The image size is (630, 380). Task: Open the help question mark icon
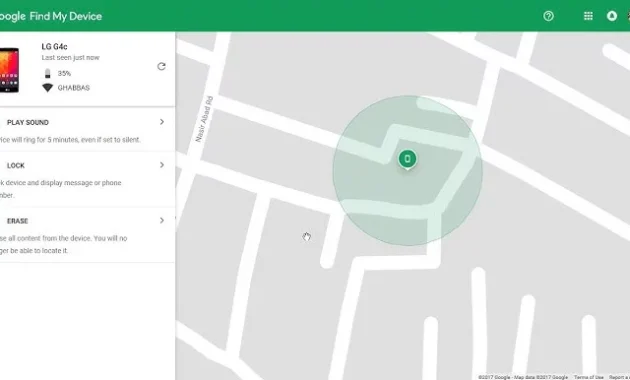548,16
